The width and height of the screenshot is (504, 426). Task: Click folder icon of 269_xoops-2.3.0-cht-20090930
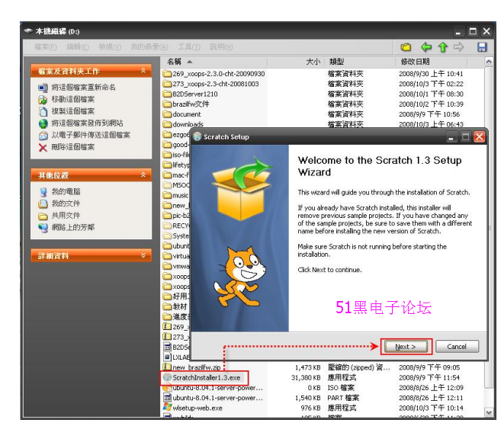click(167, 74)
